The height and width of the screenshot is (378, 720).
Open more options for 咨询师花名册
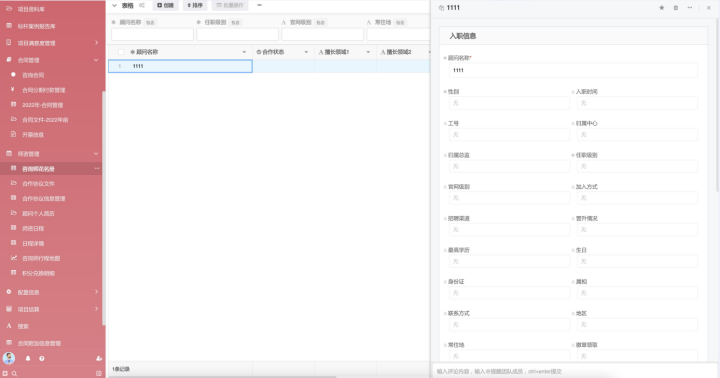coord(97,169)
